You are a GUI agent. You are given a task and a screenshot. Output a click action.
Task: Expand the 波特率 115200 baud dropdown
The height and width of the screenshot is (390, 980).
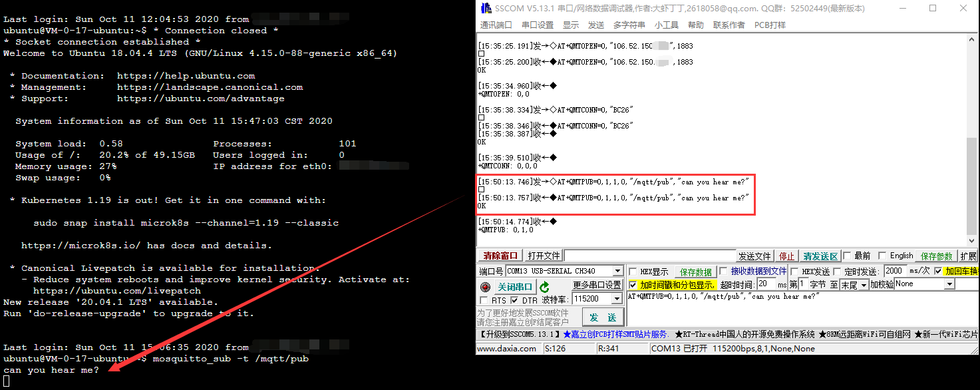(617, 299)
